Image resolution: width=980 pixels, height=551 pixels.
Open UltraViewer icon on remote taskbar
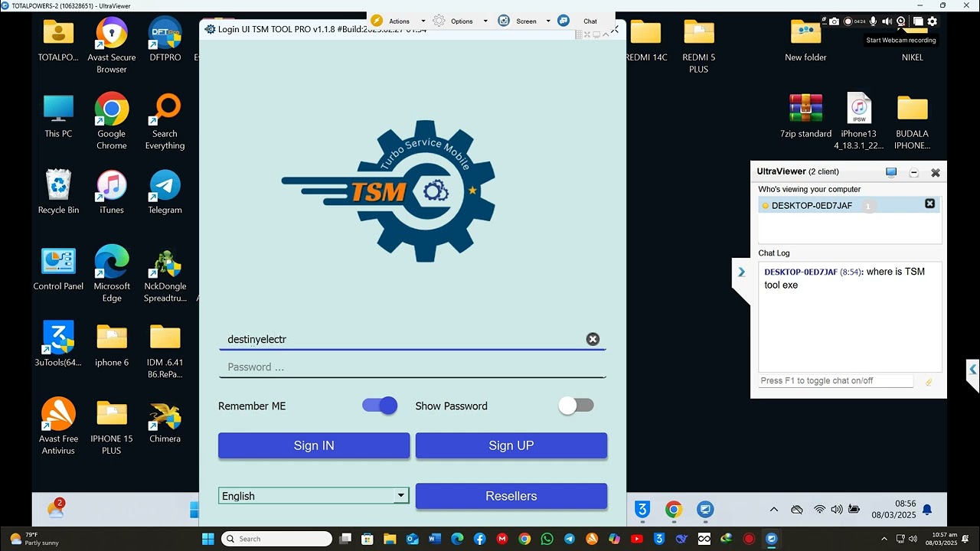(705, 510)
